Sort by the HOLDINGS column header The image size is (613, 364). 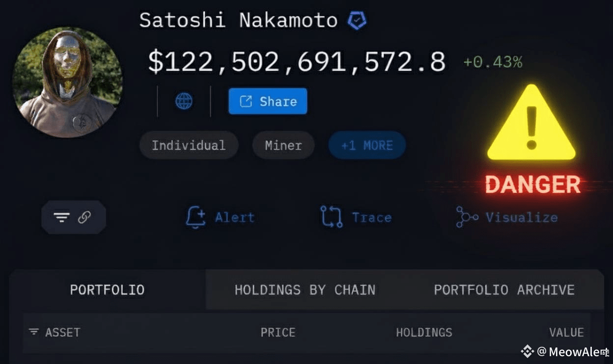[424, 332]
